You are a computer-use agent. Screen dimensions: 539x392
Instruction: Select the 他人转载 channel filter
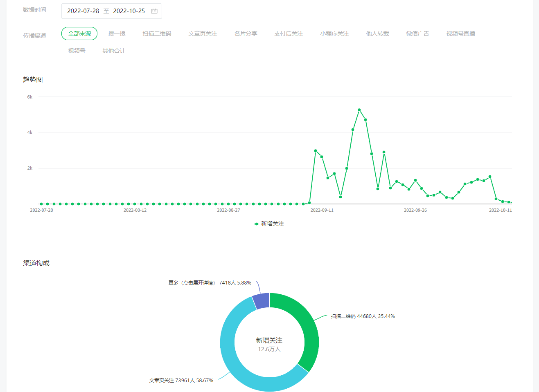377,34
